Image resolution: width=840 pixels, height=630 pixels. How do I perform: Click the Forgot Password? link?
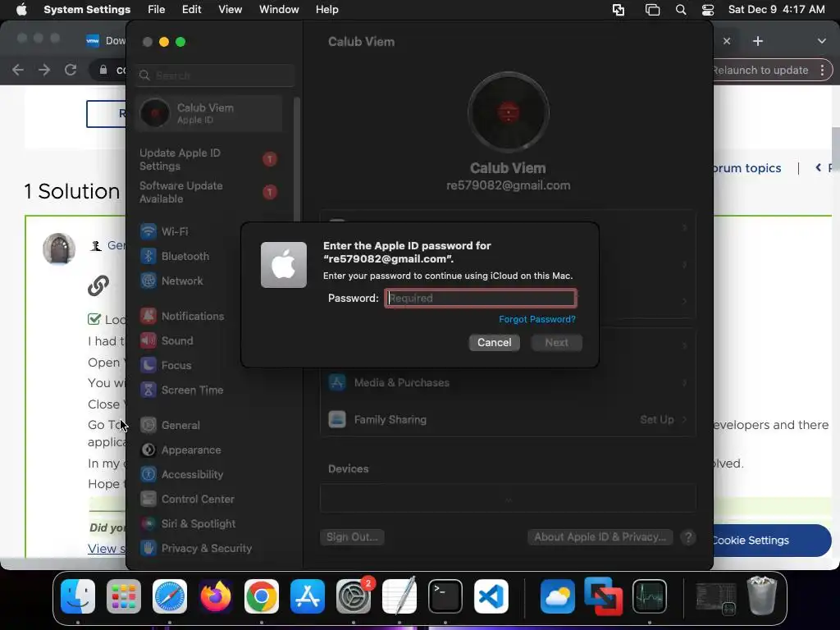tap(536, 319)
